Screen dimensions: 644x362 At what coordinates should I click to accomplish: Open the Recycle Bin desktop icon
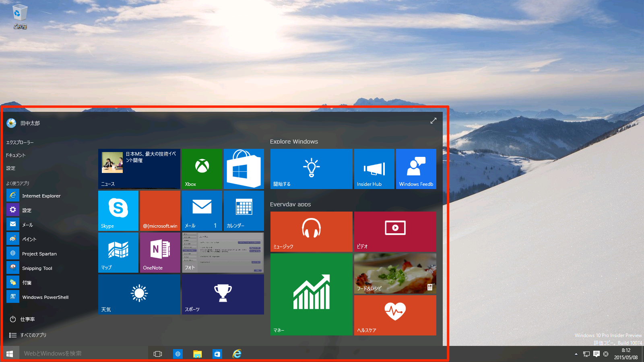pos(20,17)
